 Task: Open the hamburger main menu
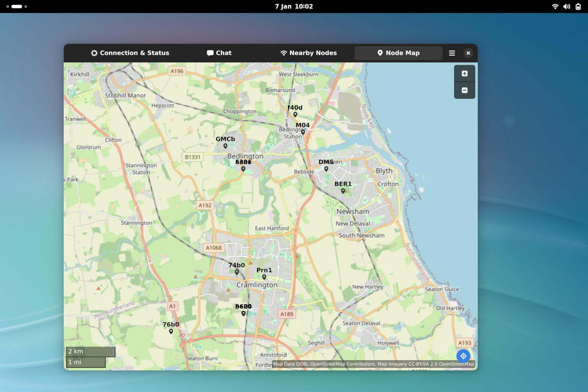[x=452, y=53]
